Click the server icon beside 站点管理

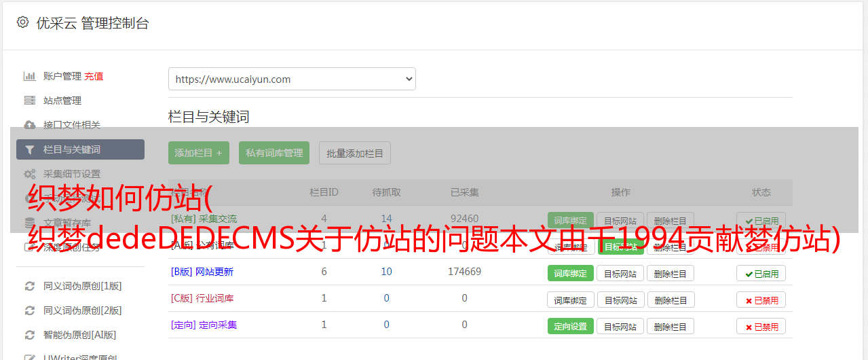pyautogui.click(x=29, y=101)
